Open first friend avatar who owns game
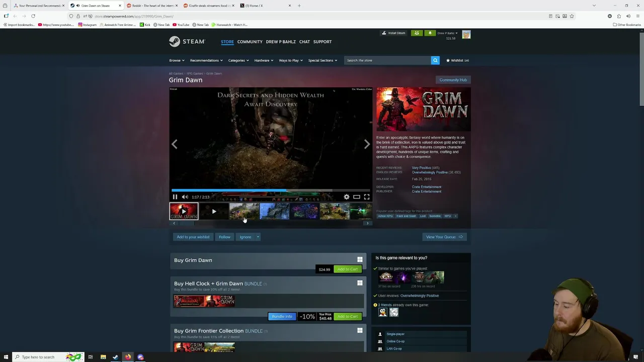The width and height of the screenshot is (644, 362). tap(383, 313)
